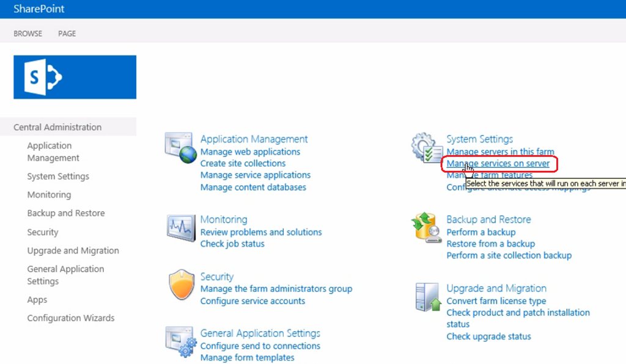The image size is (626, 364).
Task: Open Manage service applications link
Action: (255, 175)
